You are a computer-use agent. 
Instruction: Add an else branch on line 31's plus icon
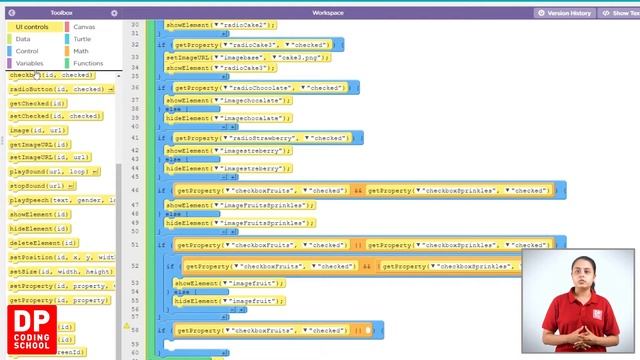click(224, 33)
